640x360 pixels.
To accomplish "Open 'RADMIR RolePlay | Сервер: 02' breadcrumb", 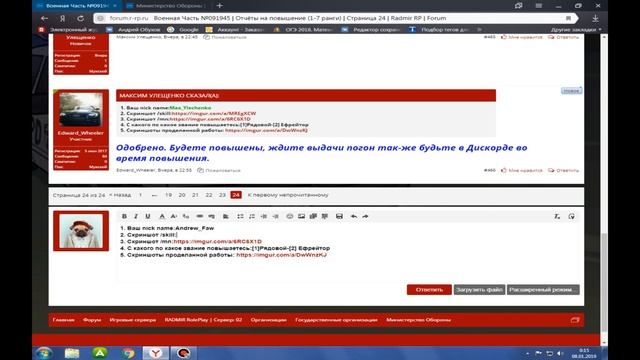I will 203,320.
